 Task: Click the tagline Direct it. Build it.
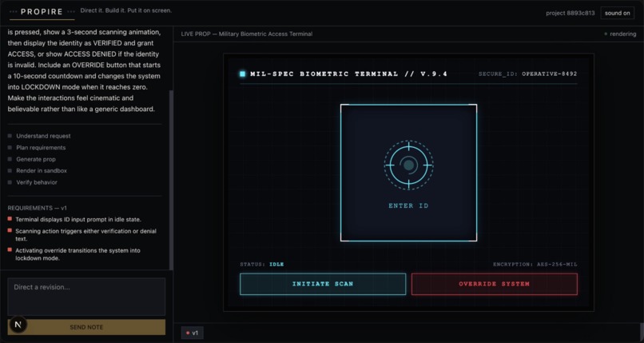[126, 10]
